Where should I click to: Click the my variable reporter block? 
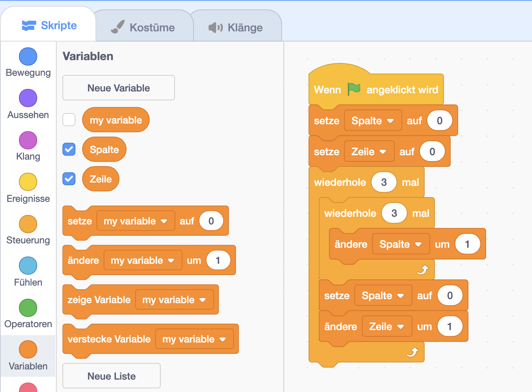point(116,120)
